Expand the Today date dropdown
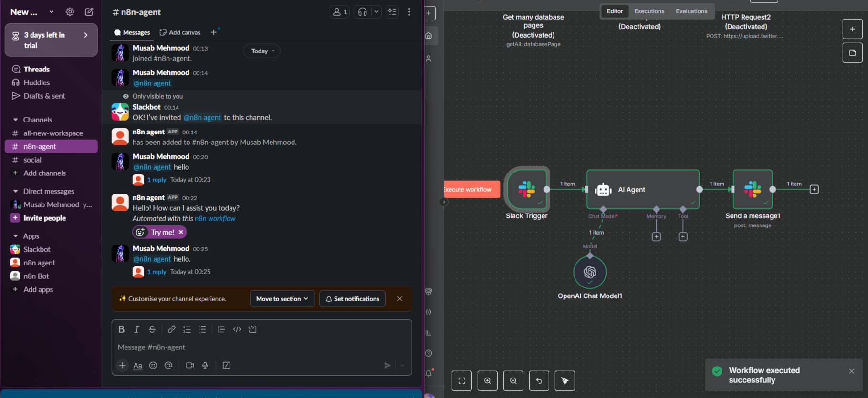 click(262, 51)
